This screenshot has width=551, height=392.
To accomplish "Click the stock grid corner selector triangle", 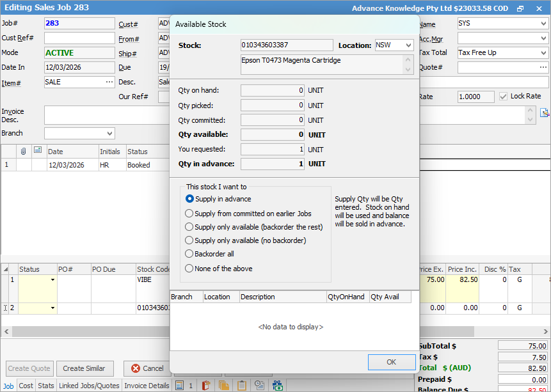I will pos(6,269).
